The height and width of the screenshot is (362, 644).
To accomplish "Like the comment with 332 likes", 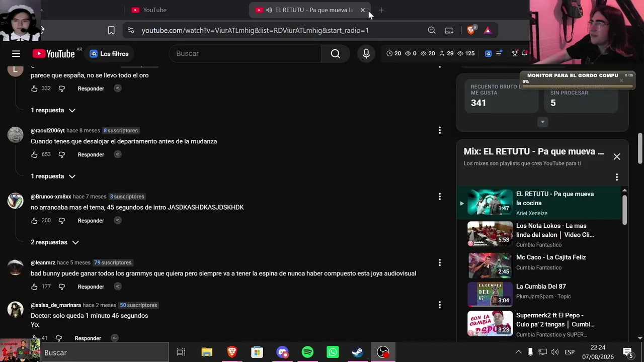I will click(x=34, y=88).
